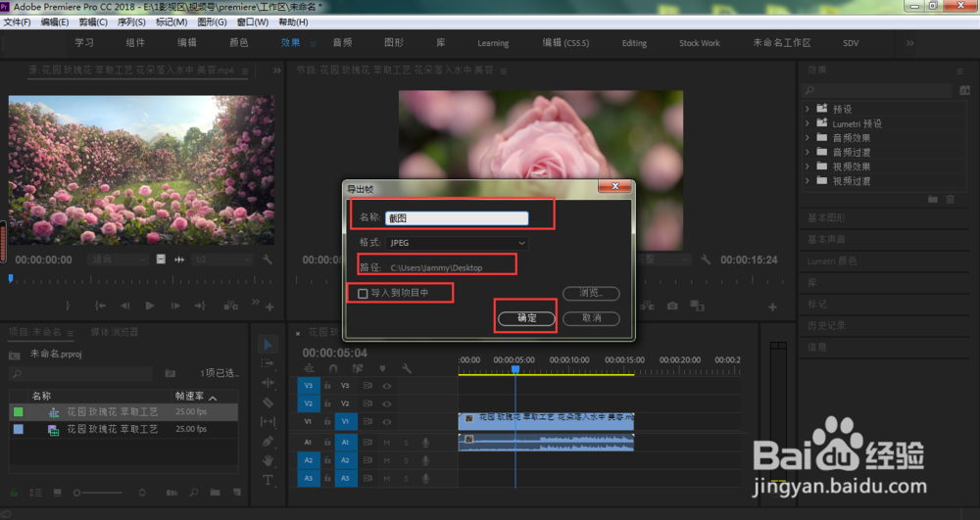Toggle visibility eye of track V2
Screen dimensions: 980x520
coord(387,403)
